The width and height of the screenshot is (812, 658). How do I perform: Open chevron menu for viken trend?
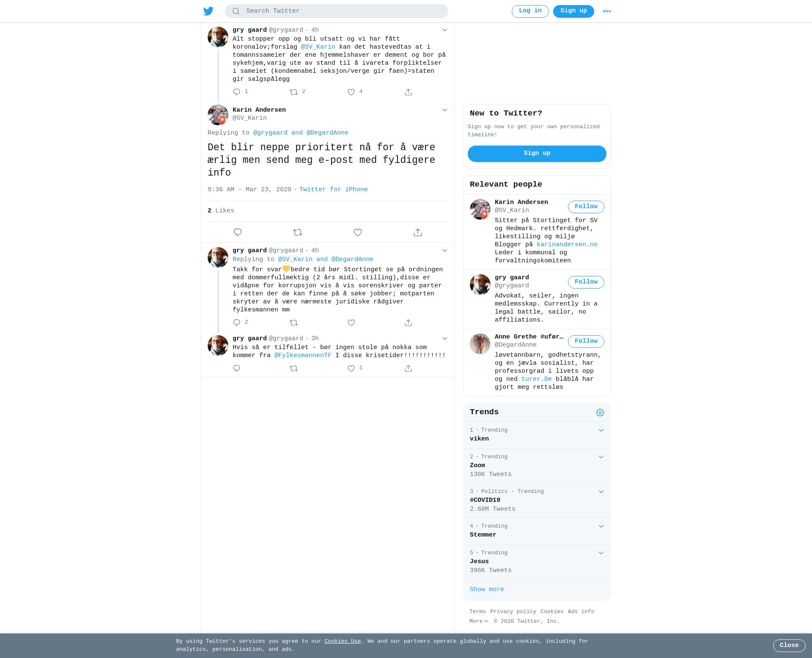601,430
